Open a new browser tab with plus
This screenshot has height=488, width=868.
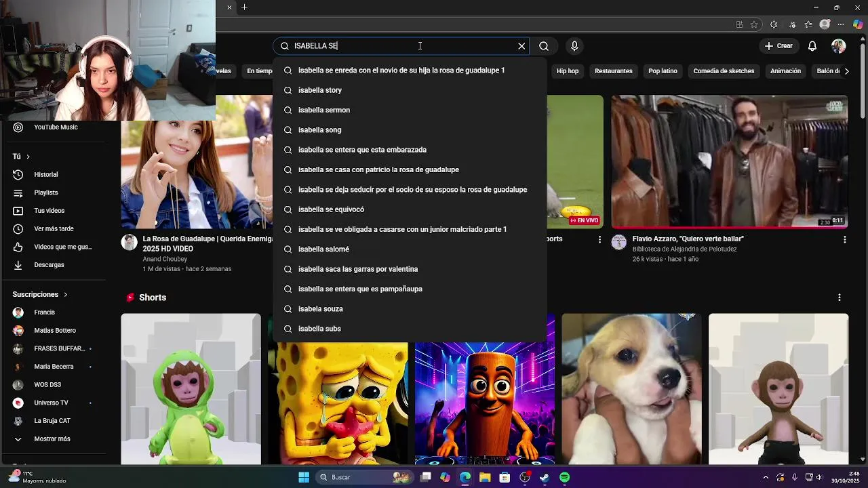(x=244, y=7)
